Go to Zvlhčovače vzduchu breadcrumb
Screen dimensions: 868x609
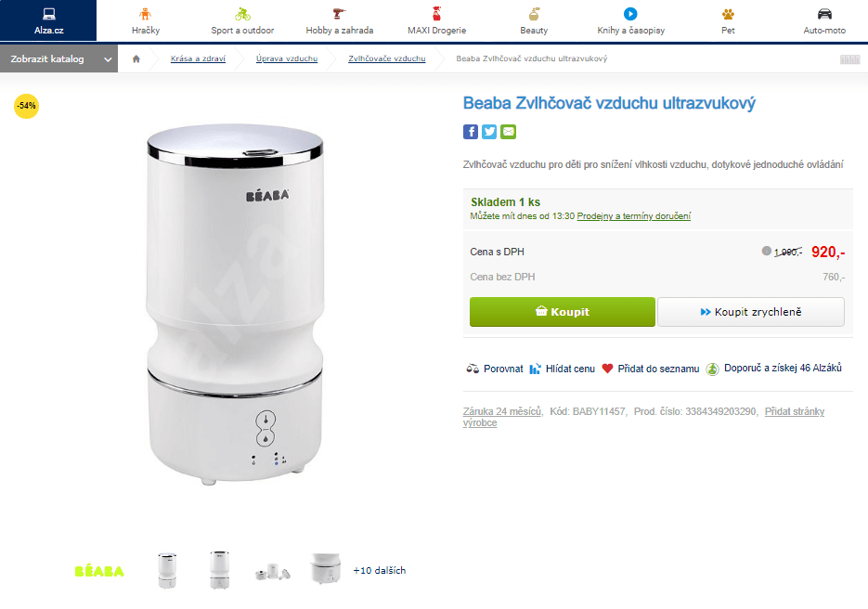(386, 58)
